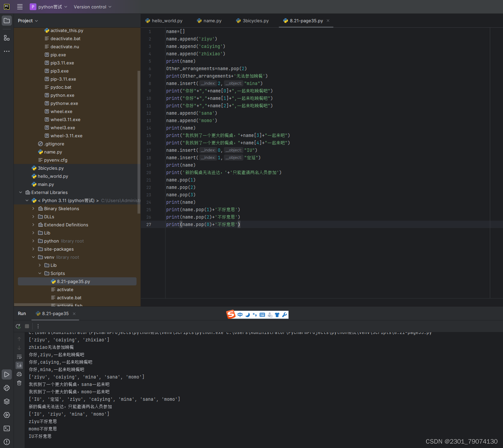Enable scroll to end in console output
This screenshot has width=503, height=448.
click(x=19, y=365)
